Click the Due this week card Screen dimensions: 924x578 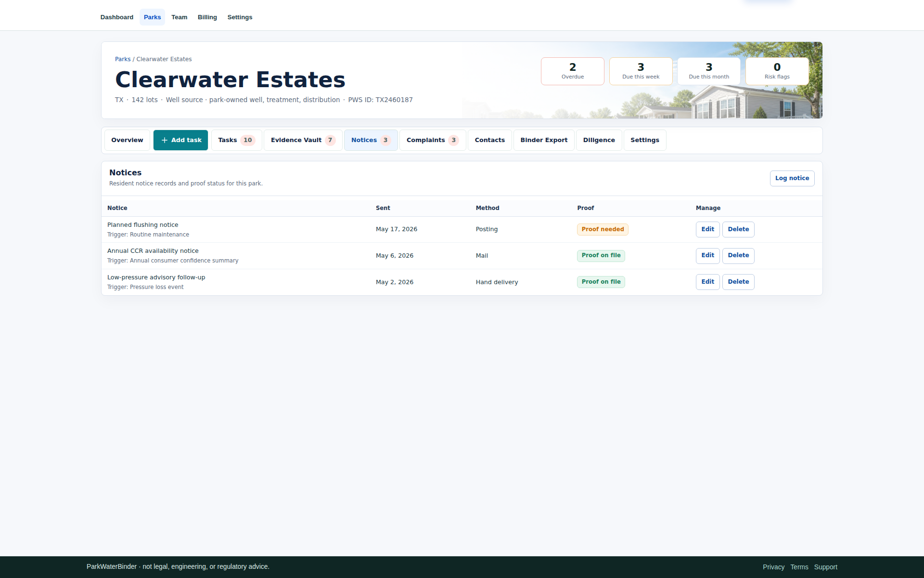[x=641, y=71]
